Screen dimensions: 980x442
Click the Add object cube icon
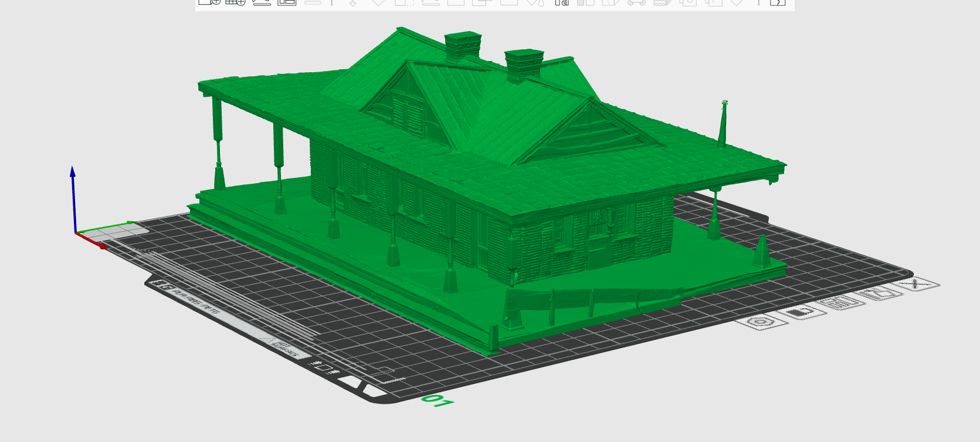click(x=209, y=2)
